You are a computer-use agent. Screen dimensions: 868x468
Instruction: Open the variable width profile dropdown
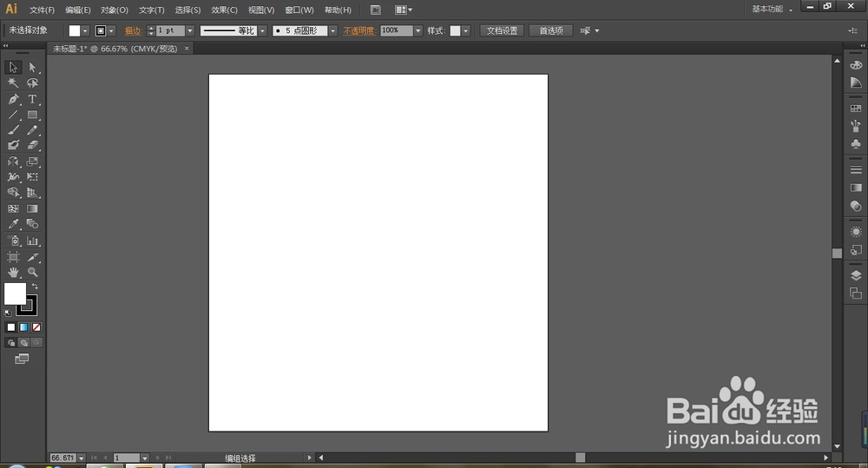(x=263, y=31)
